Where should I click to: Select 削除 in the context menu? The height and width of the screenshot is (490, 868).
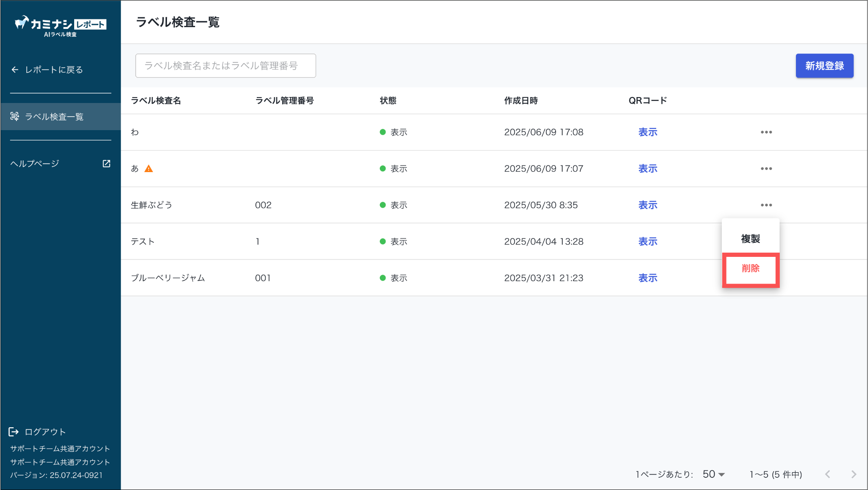750,269
